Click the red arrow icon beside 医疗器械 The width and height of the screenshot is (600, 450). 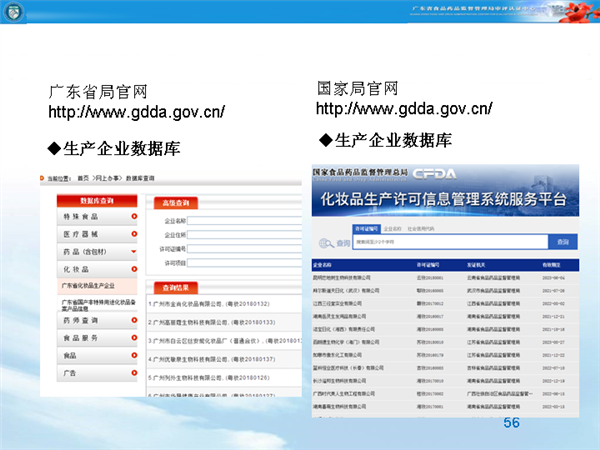click(132, 234)
